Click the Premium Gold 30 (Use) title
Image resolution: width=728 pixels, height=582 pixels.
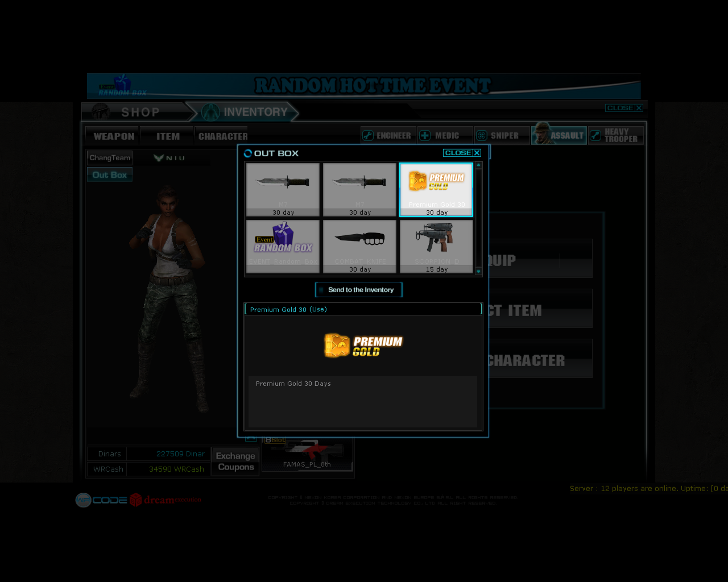click(x=288, y=310)
